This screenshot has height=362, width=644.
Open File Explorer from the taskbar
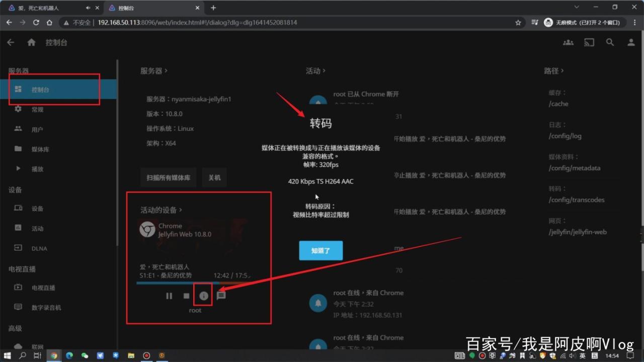pos(131,355)
